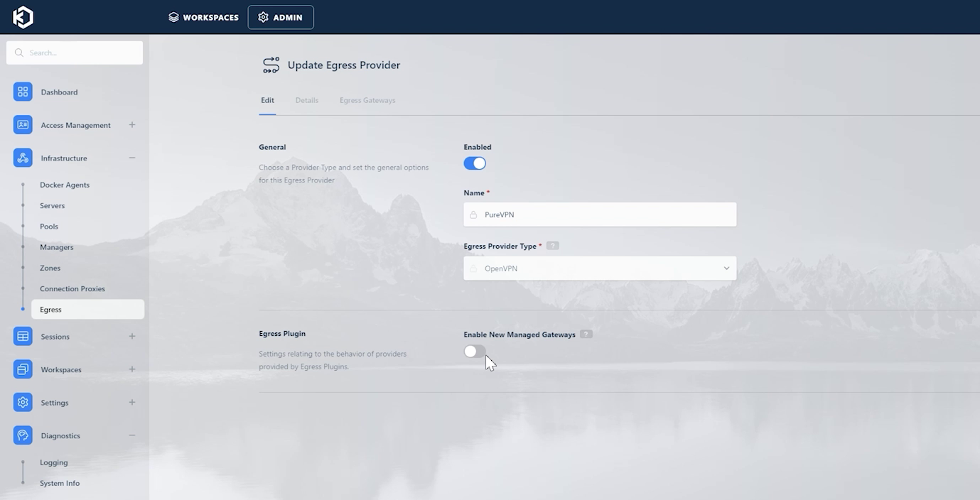
Task: Click the Workspaces sidebar icon
Action: [x=22, y=369]
